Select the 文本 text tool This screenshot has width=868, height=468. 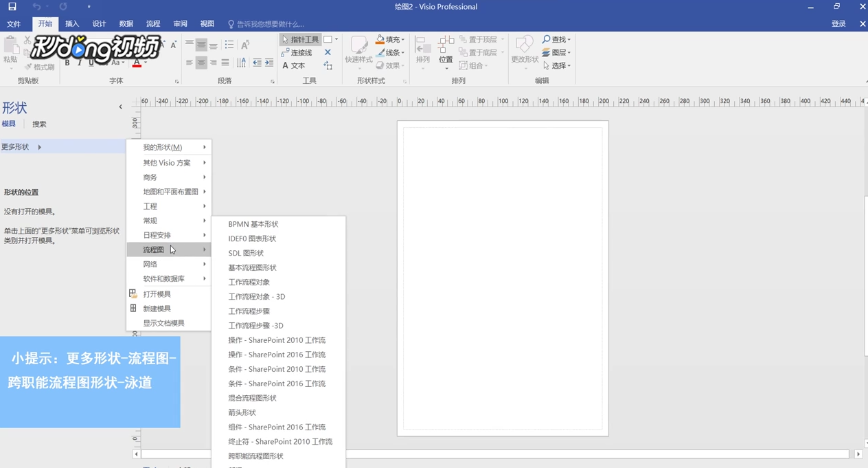coord(293,65)
